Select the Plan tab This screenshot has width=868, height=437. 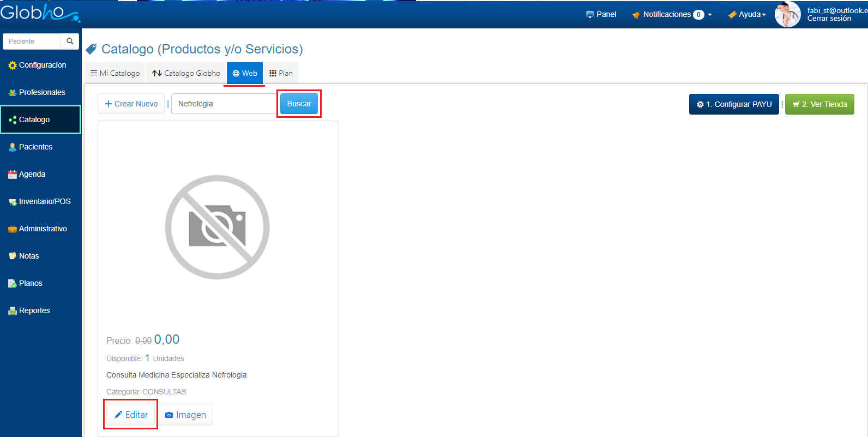tap(281, 73)
